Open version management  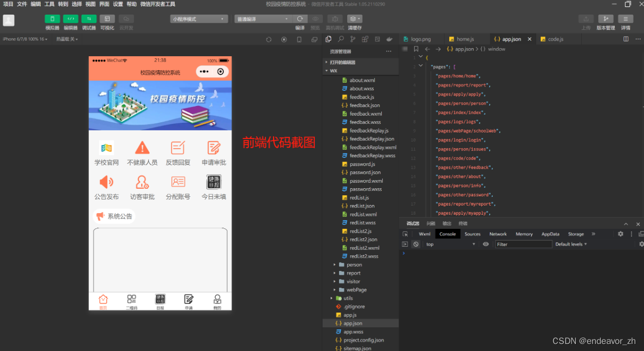tap(606, 19)
